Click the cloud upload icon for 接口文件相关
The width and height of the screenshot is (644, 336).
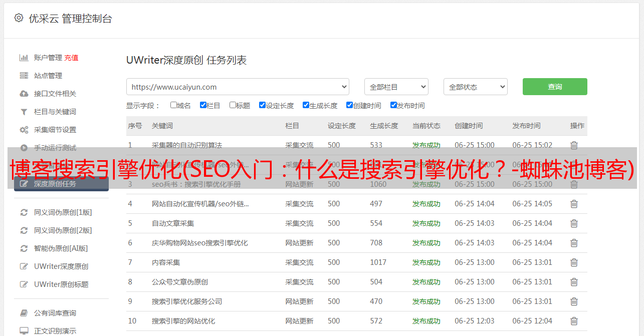(24, 94)
